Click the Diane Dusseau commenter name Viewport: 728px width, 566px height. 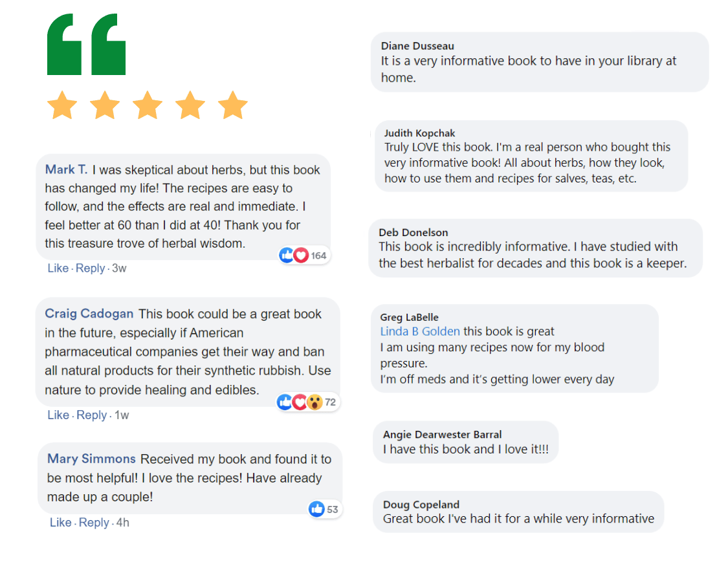point(417,46)
